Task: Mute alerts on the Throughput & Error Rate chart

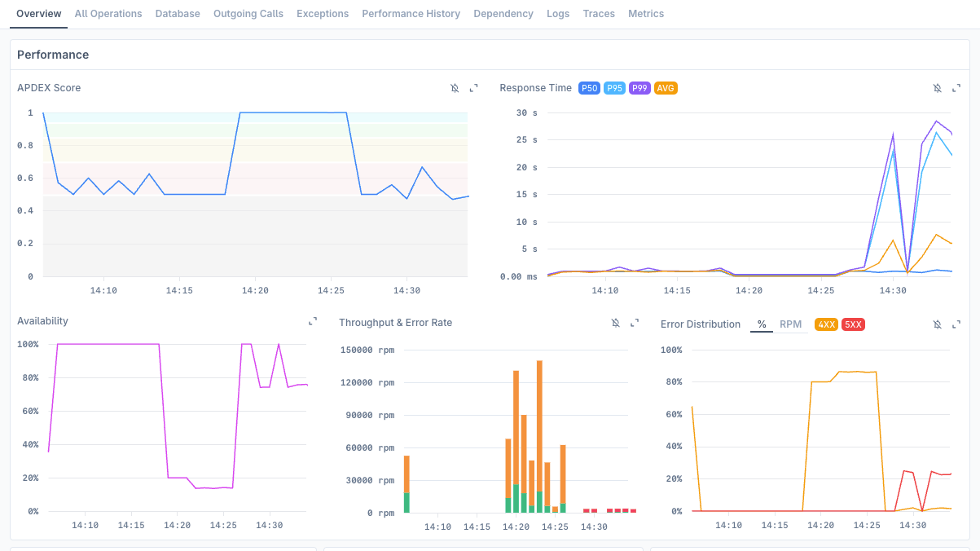Action: pyautogui.click(x=615, y=323)
